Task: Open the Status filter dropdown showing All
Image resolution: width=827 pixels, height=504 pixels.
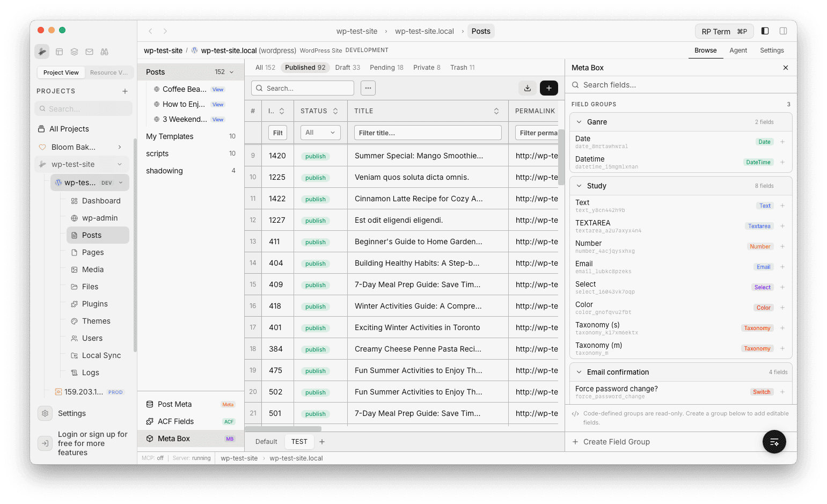Action: (320, 132)
